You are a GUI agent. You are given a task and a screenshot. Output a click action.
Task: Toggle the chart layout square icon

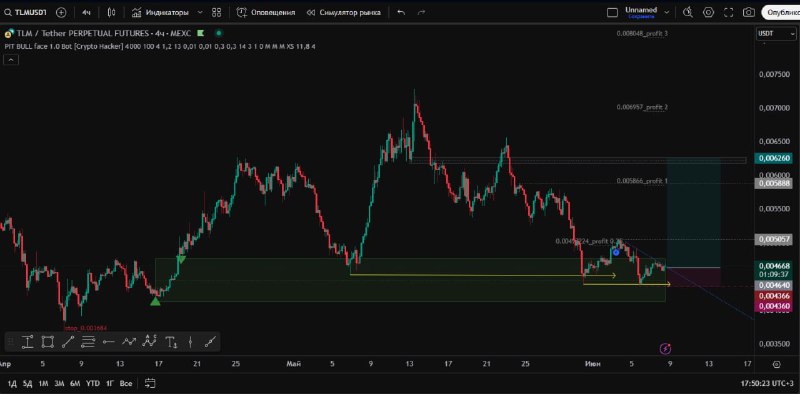click(612, 12)
